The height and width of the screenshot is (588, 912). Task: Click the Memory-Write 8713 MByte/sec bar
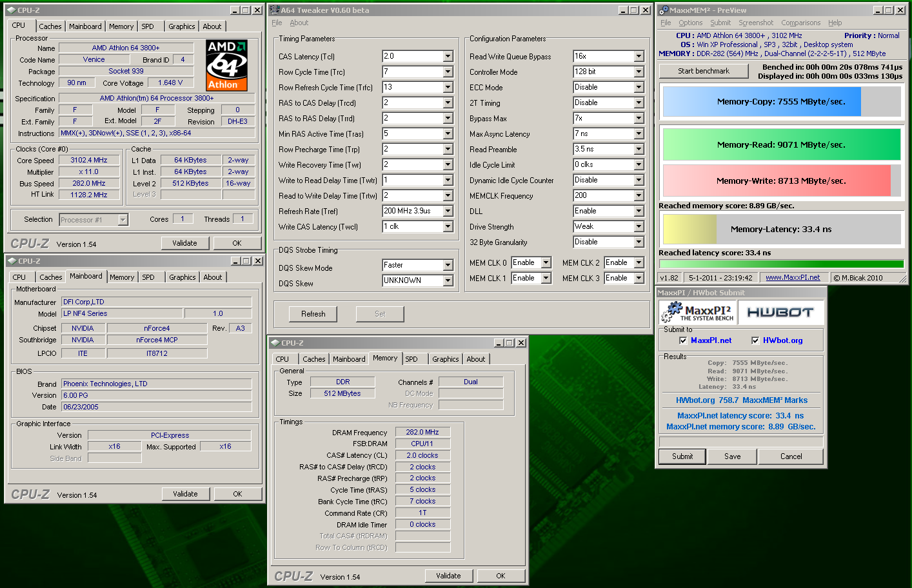pyautogui.click(x=782, y=181)
